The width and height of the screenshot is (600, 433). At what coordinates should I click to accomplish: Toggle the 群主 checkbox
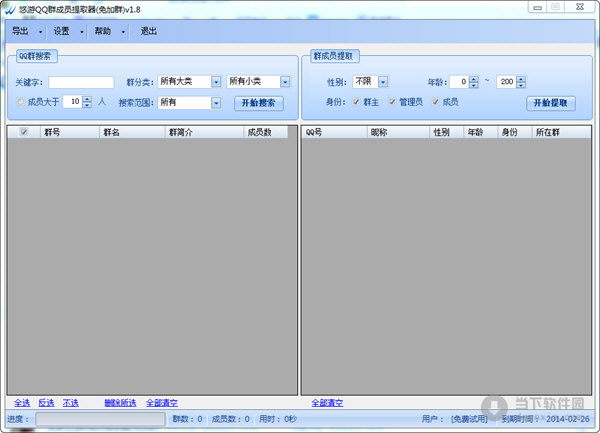[356, 101]
